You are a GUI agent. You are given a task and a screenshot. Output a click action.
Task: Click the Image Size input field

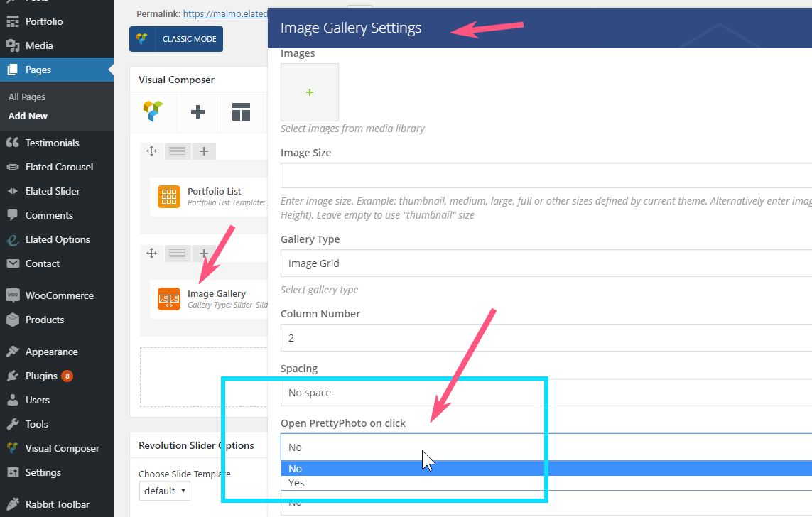[546, 175]
